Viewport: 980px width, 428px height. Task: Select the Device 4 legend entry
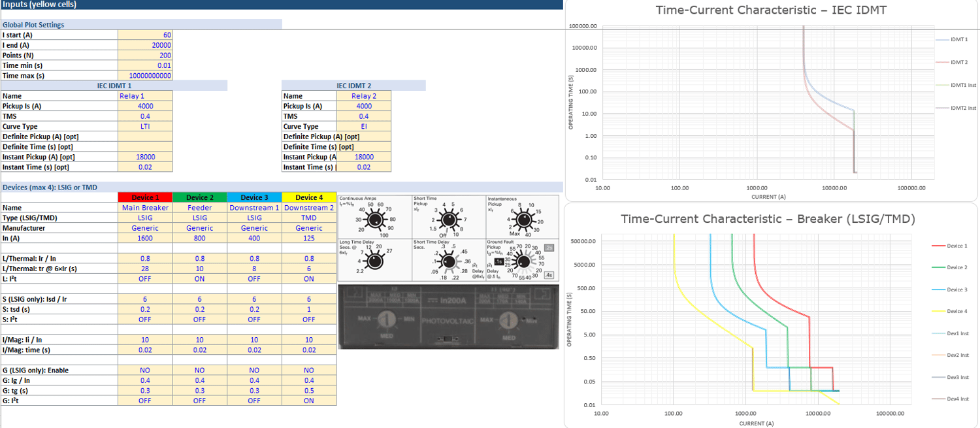point(949,311)
